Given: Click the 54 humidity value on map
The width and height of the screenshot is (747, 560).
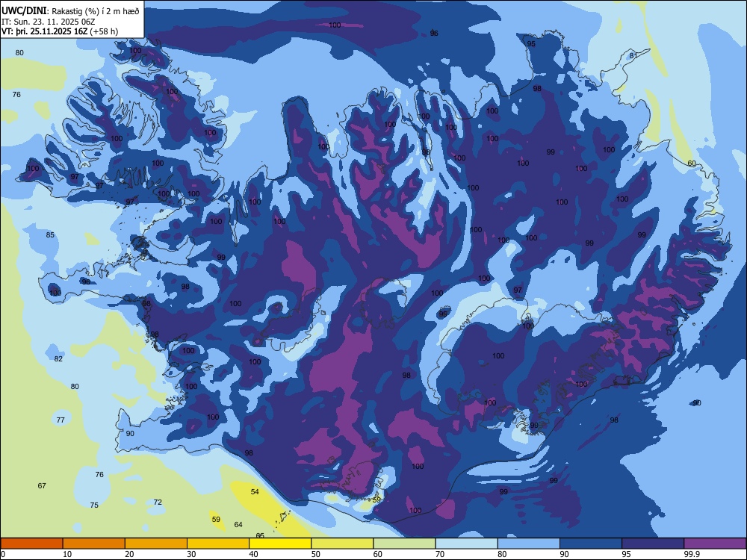Looking at the screenshot, I should [255, 491].
